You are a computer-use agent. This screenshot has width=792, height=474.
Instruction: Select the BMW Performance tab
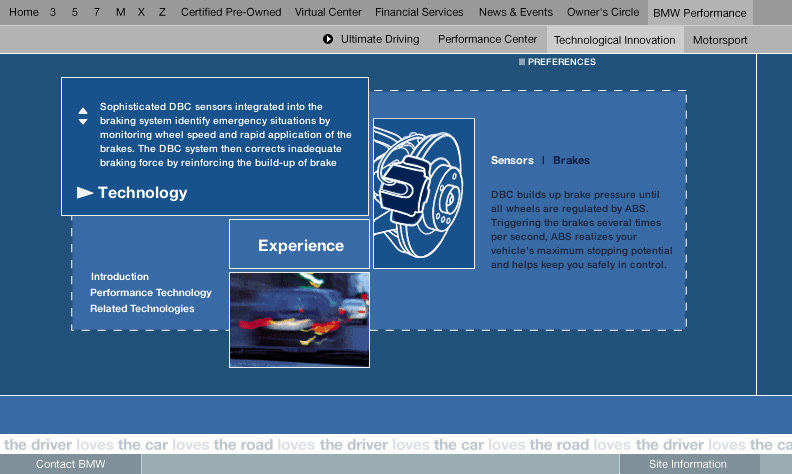click(x=700, y=13)
